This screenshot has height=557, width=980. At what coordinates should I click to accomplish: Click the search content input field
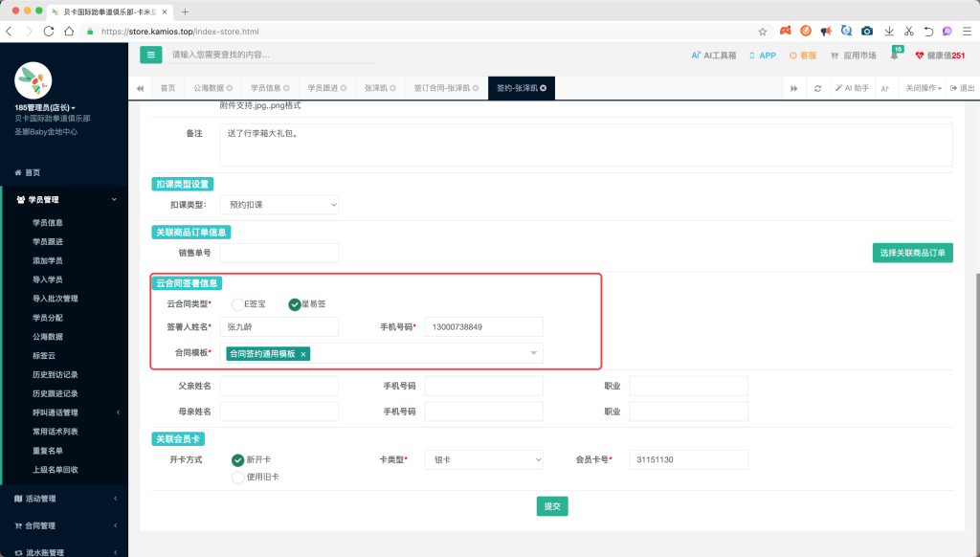pos(269,55)
